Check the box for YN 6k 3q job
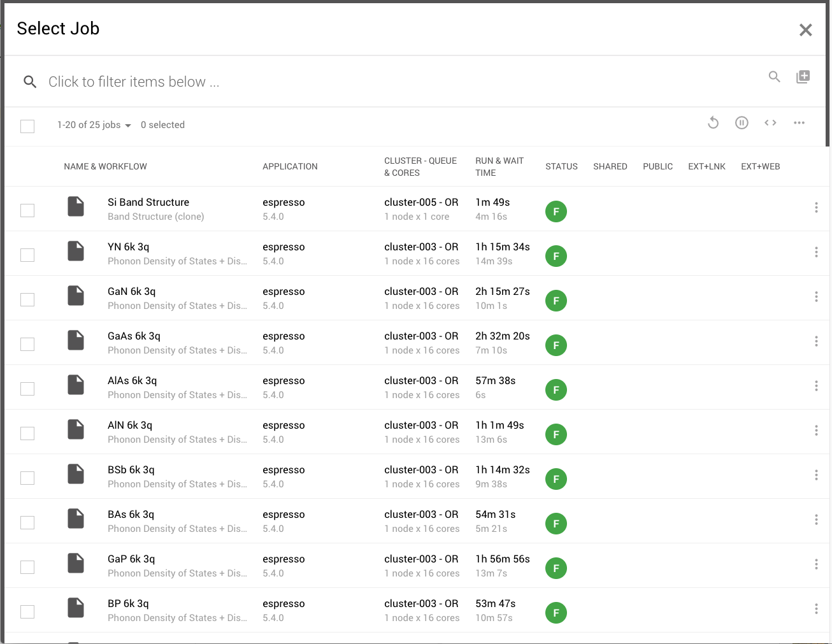The image size is (832, 644). (x=27, y=255)
